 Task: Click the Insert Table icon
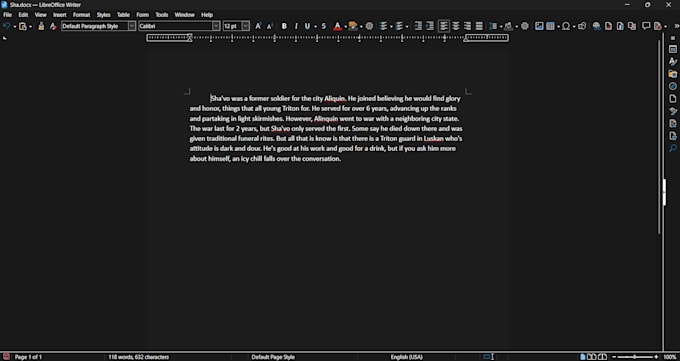[x=551, y=26]
